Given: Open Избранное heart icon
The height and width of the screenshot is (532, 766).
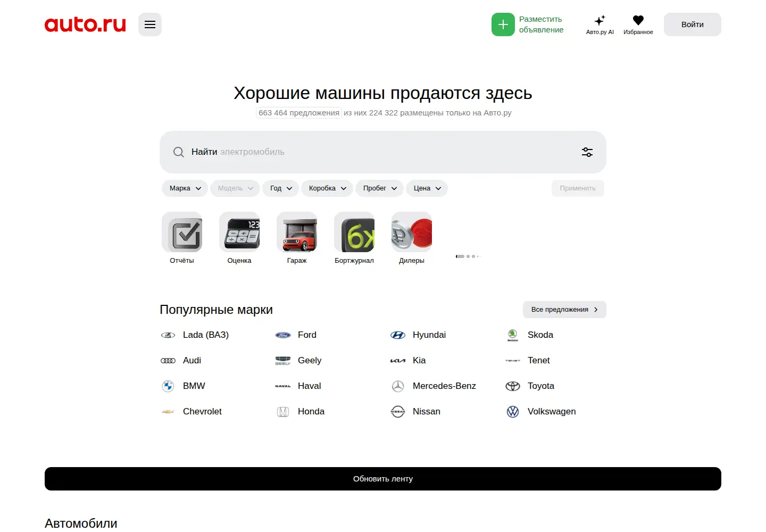Looking at the screenshot, I should [638, 20].
